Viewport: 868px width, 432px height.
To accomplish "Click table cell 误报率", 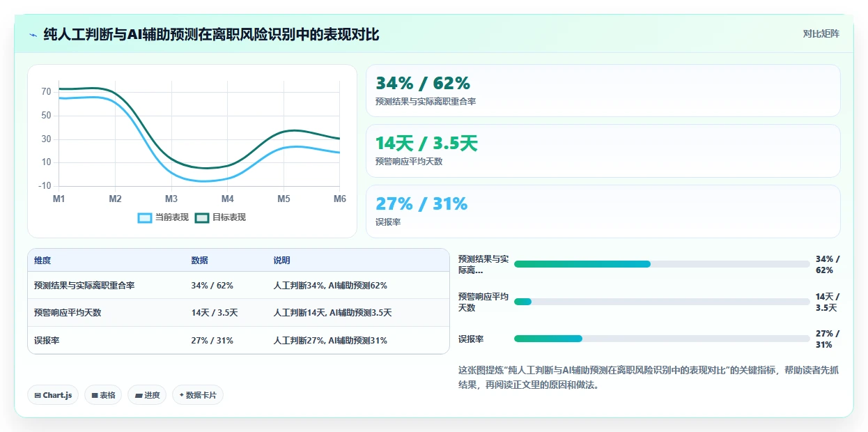I will pos(47,341).
